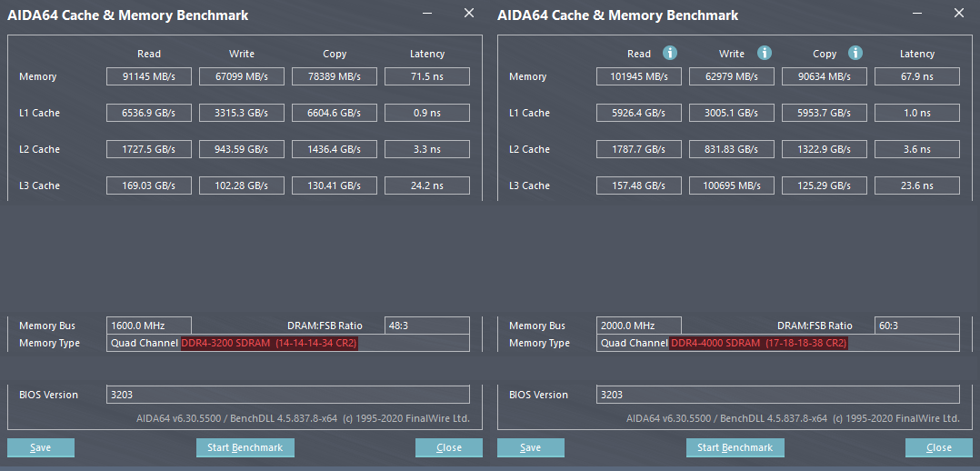Select L2 Cache Read 1787.7 GB/s
Image resolution: width=980 pixels, height=471 pixels.
(x=639, y=149)
